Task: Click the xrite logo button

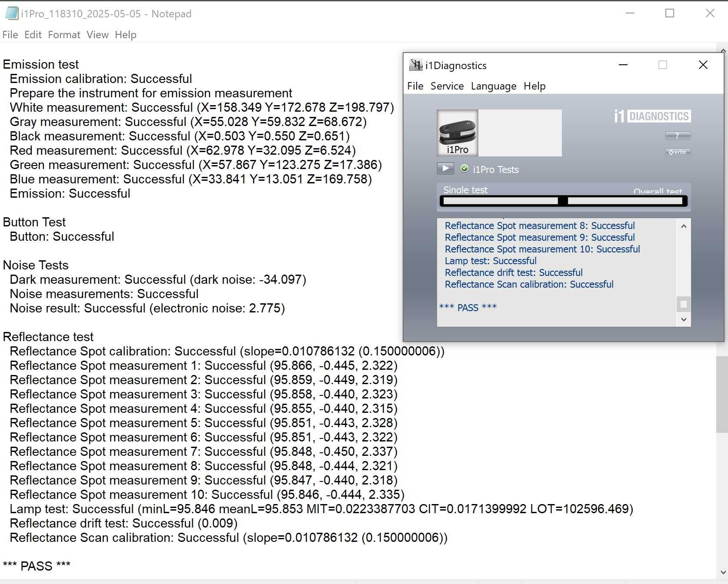Action: tap(678, 152)
